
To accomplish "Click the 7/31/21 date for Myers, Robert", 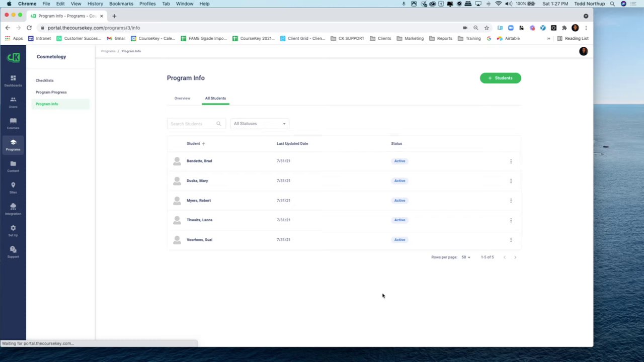I will point(283,201).
